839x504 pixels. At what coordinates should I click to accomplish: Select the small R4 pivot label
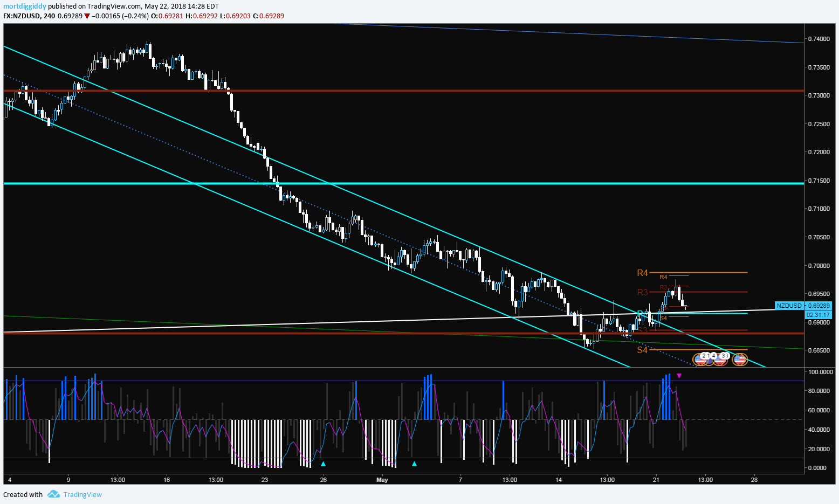(663, 277)
